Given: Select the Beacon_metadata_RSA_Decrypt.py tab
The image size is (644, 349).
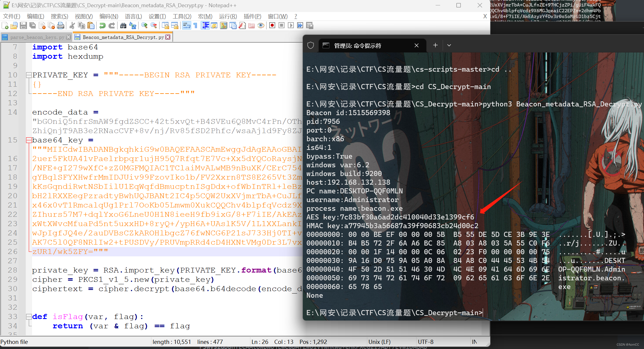Looking at the screenshot, I should click(123, 37).
